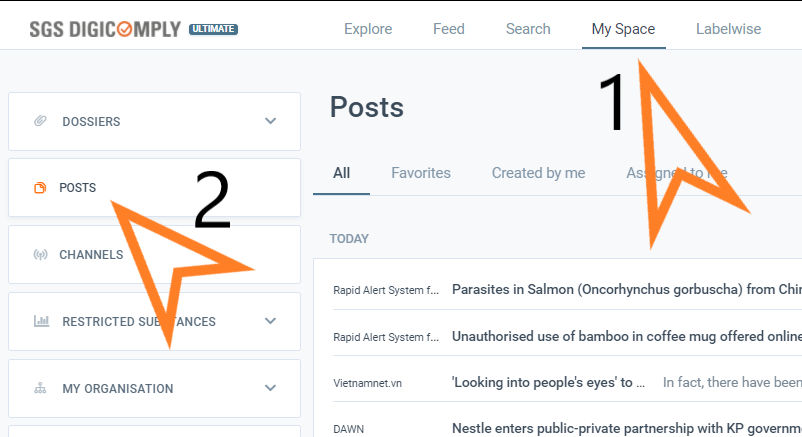Expand the Restricted Substances chevron

click(270, 322)
